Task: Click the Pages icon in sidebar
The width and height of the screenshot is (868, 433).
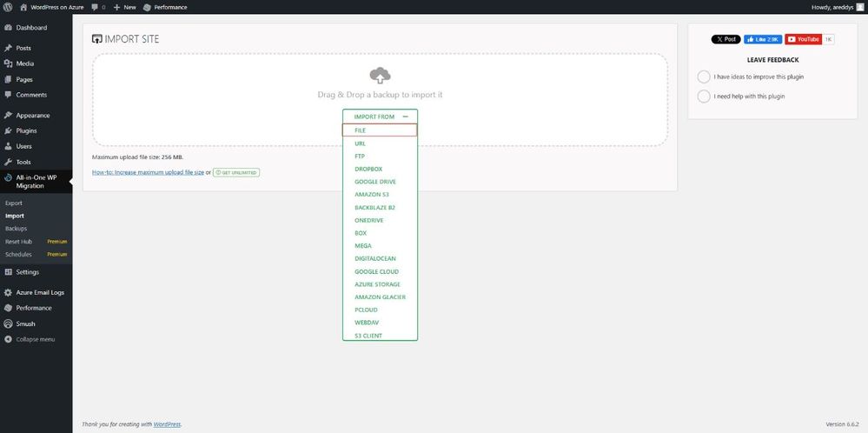Action: (x=8, y=79)
